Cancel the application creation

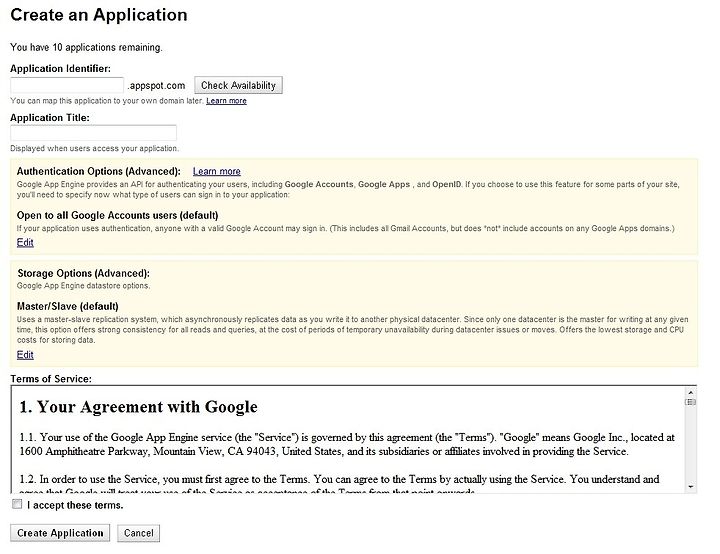coord(139,533)
